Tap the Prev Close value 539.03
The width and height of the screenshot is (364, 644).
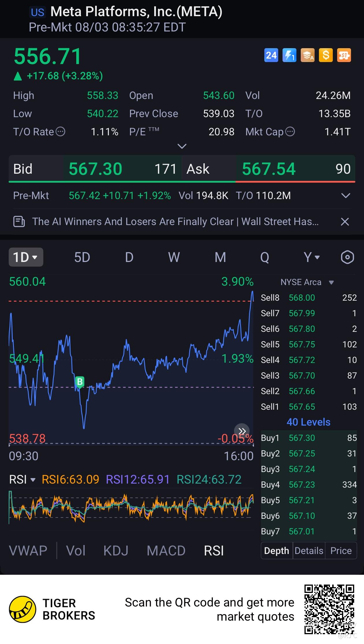click(219, 114)
